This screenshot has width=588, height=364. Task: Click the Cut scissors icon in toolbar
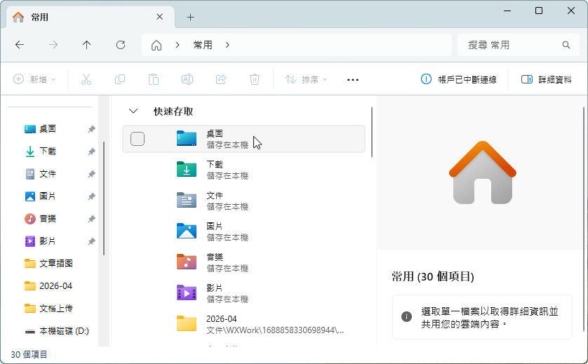pyautogui.click(x=86, y=80)
